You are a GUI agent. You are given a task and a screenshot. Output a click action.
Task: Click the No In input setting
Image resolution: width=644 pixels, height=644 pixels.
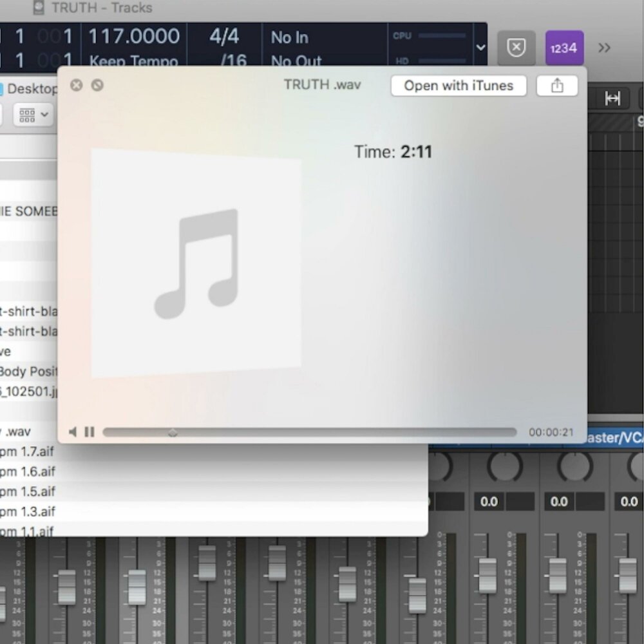coord(289,37)
